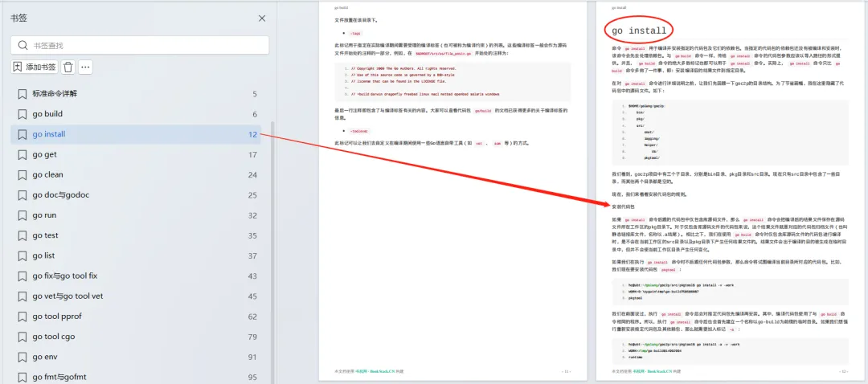This screenshot has width=868, height=384.
Task: Click bookmark icon beside go doc与godoc
Action: point(23,195)
